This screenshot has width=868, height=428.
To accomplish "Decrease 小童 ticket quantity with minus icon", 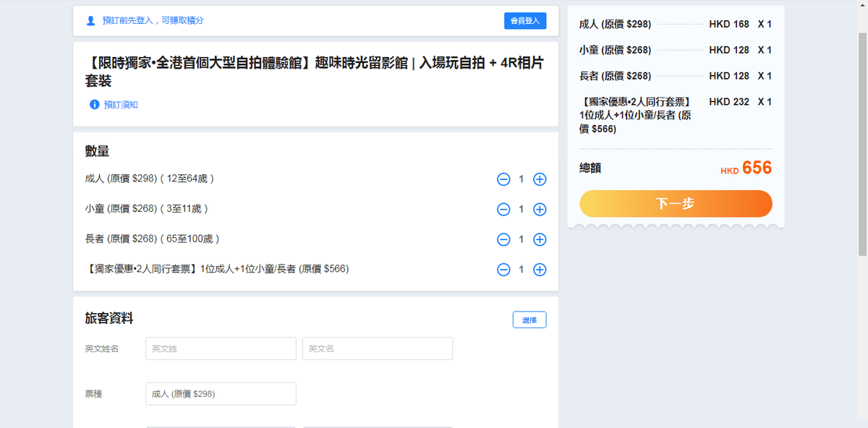I will pyautogui.click(x=503, y=210).
